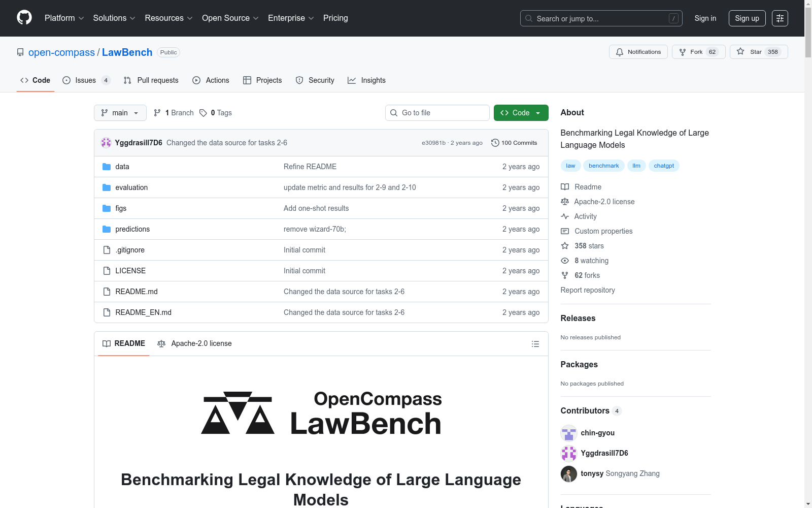The height and width of the screenshot is (508, 812).
Task: Switch to the Pull requests tab
Action: 151,80
